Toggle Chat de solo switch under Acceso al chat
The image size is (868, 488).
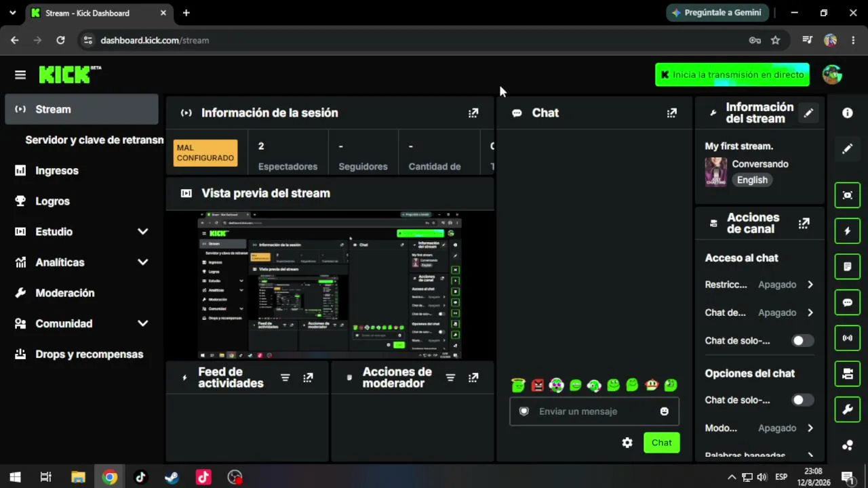(x=802, y=341)
